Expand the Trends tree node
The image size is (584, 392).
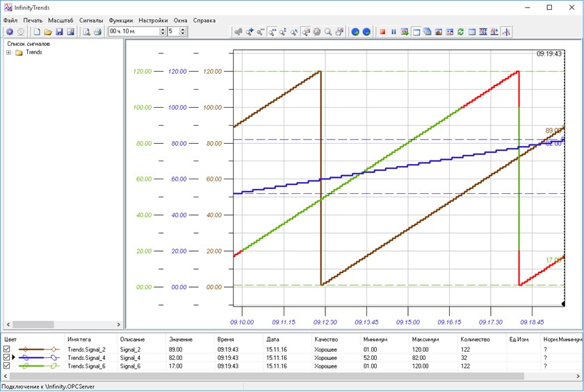click(9, 52)
